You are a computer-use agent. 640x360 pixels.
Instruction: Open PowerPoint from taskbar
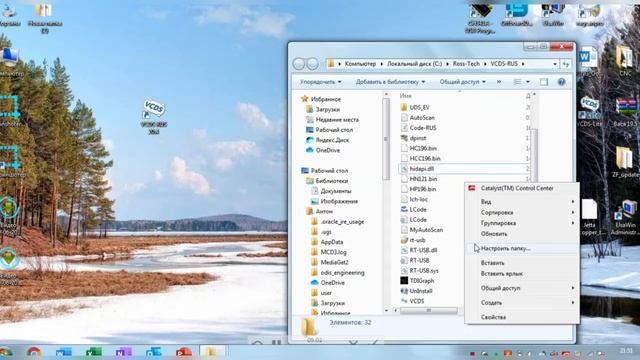pos(184,352)
